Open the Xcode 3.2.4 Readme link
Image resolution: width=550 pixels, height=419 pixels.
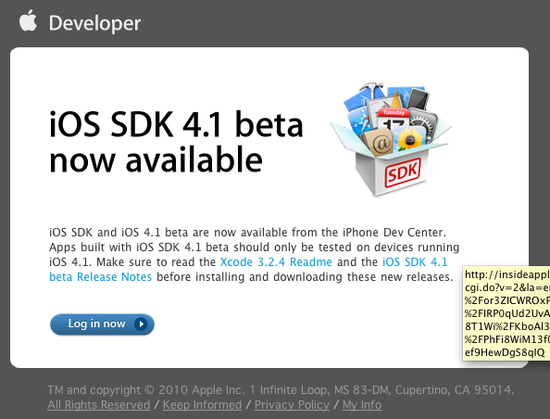pyautogui.click(x=276, y=262)
